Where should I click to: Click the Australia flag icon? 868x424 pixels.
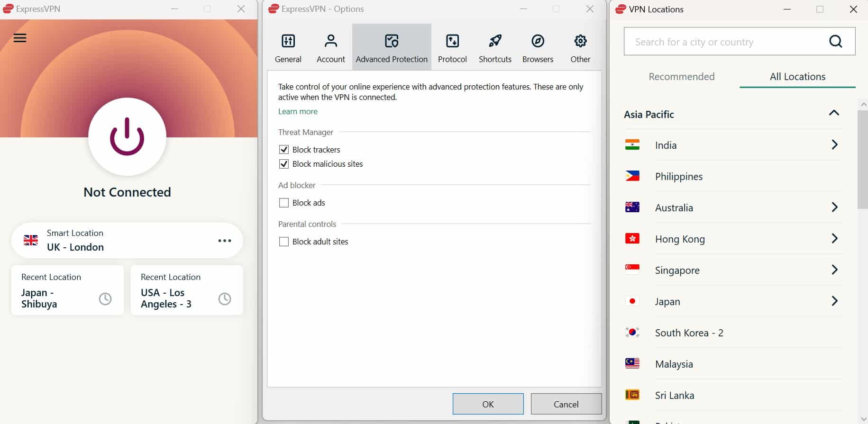click(x=632, y=207)
